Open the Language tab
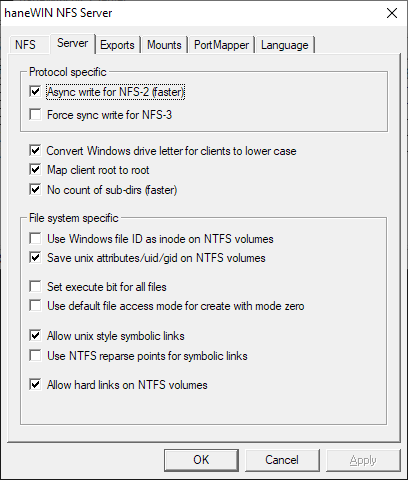408x480 pixels. pos(285,45)
